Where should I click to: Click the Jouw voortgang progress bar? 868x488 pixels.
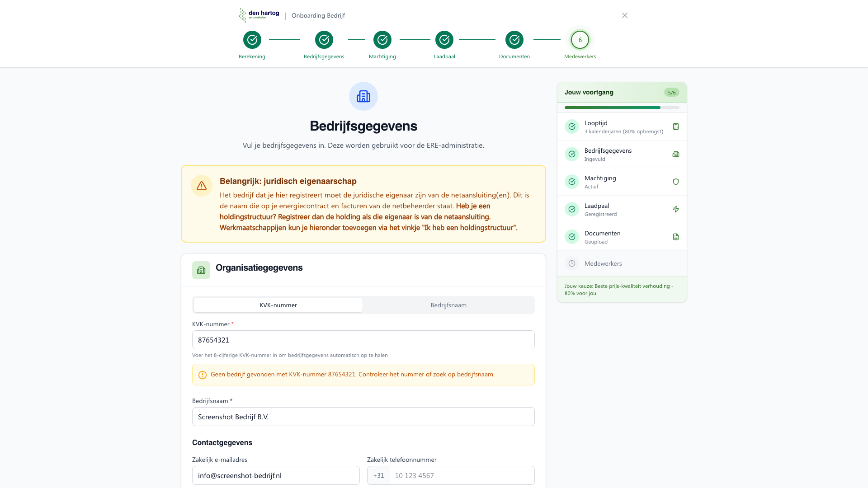coord(622,108)
